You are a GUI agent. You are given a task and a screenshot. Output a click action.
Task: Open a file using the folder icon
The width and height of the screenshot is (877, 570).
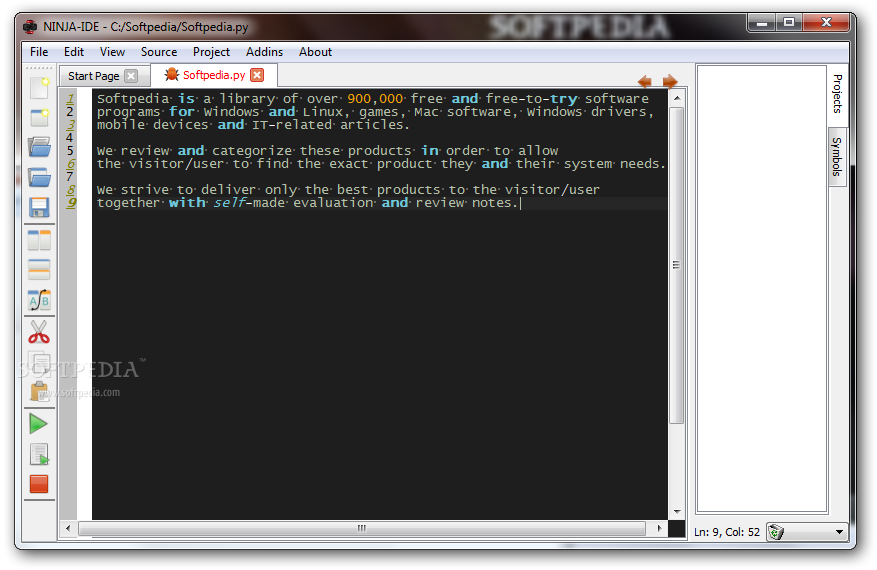(39, 147)
